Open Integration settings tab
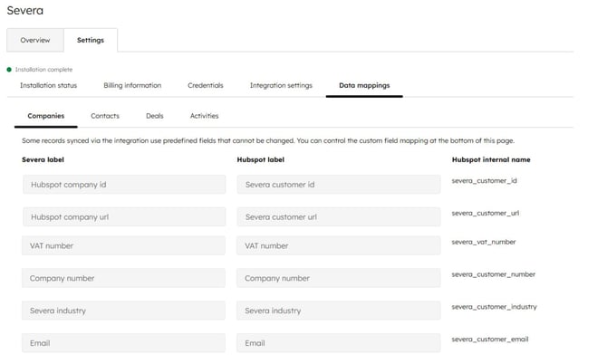This screenshot has width=607, height=364. coord(281,85)
